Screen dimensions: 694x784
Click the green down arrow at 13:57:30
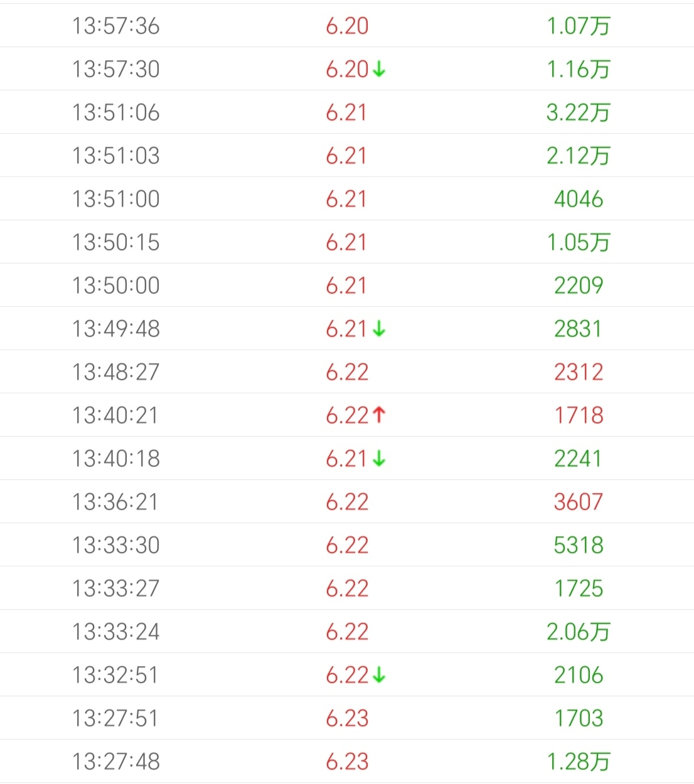379,69
